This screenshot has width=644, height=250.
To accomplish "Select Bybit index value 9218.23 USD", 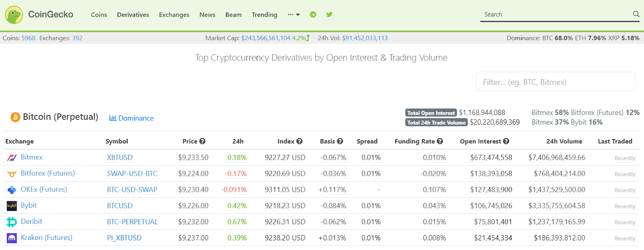I will [x=285, y=206].
